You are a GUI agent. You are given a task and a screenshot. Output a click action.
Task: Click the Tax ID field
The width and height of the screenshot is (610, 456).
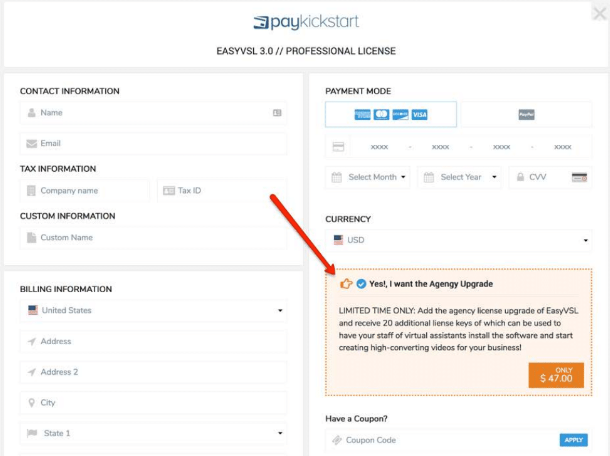click(x=222, y=191)
